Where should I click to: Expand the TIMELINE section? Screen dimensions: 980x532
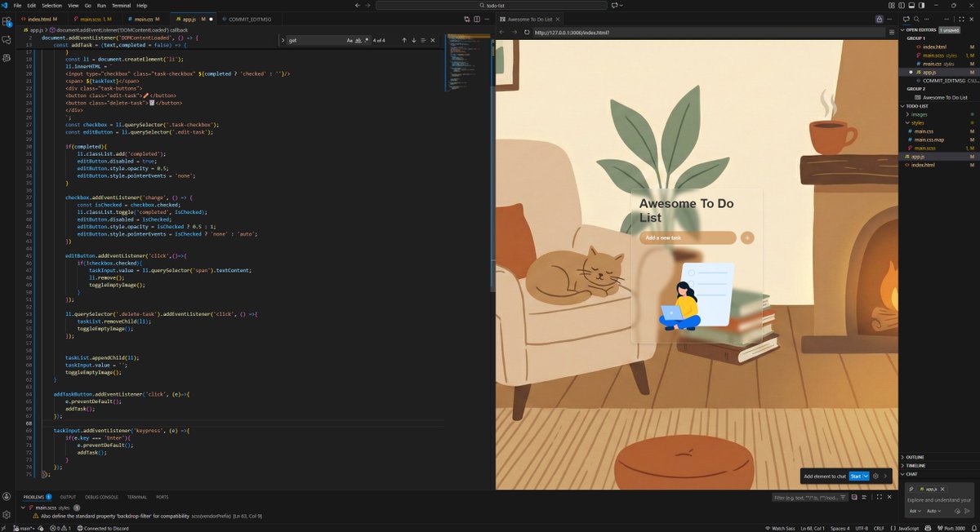915,465
